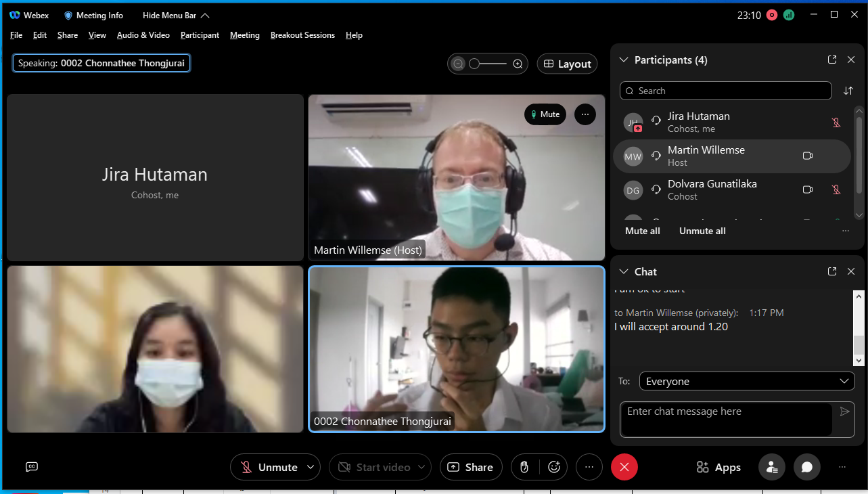Mute Martin Willemse's video tile
This screenshot has height=494, width=868.
click(545, 114)
